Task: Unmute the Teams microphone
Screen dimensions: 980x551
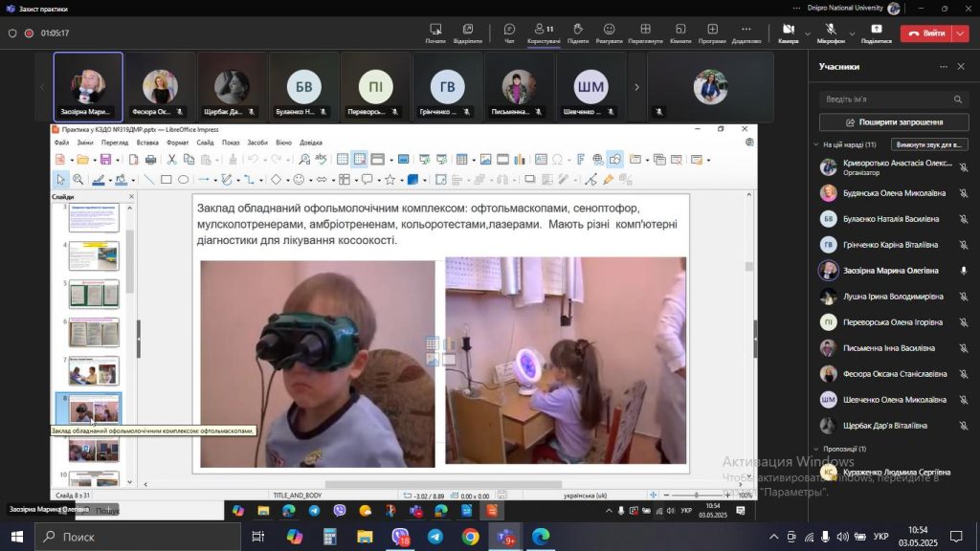Action: pos(830,33)
